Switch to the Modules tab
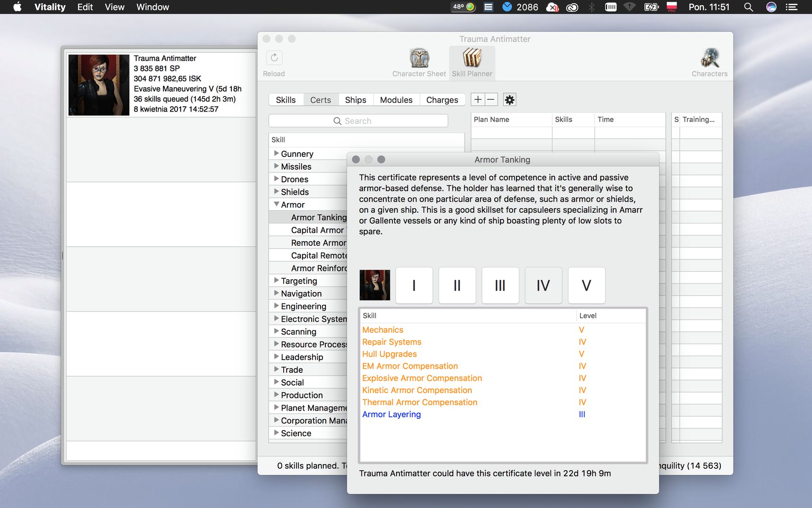Screen dimensions: 812x508 tap(396, 100)
